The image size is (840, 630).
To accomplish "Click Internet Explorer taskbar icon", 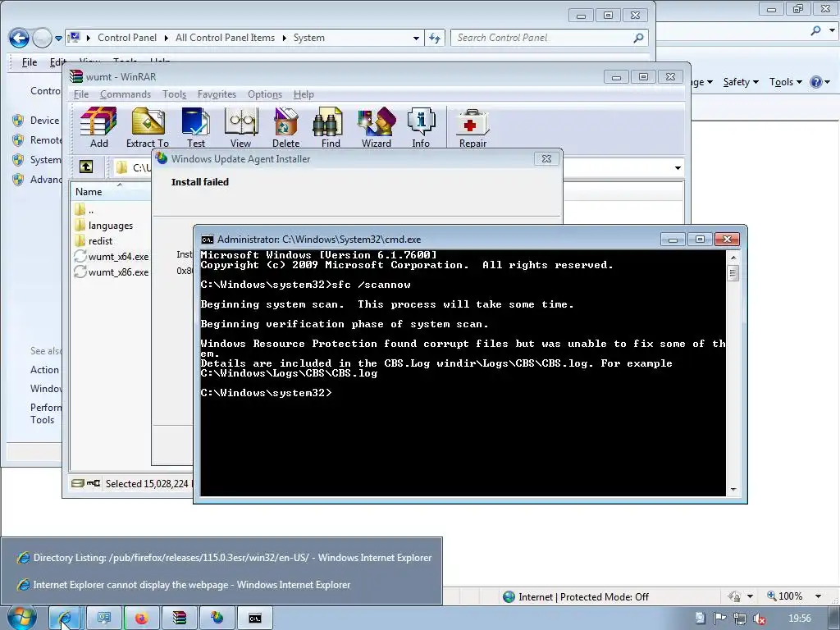I will click(x=65, y=619).
